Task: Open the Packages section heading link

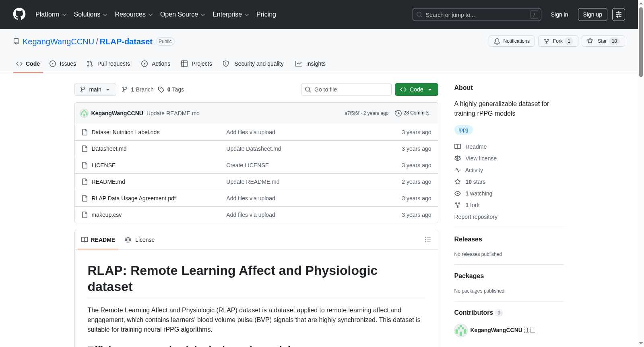Action: (469, 276)
